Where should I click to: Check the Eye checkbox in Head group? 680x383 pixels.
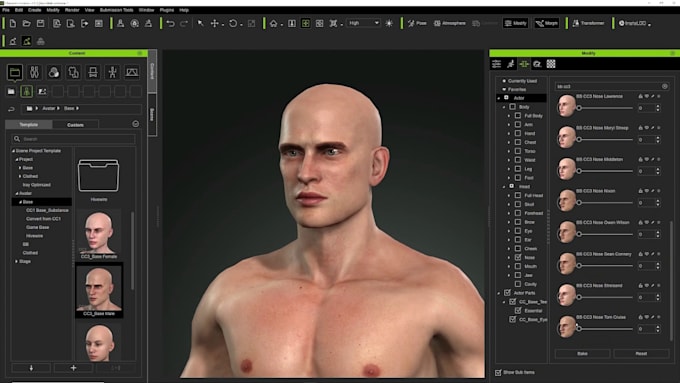(518, 231)
